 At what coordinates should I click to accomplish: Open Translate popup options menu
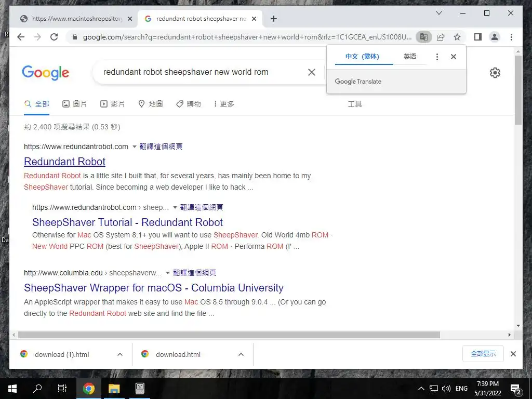coord(437,57)
